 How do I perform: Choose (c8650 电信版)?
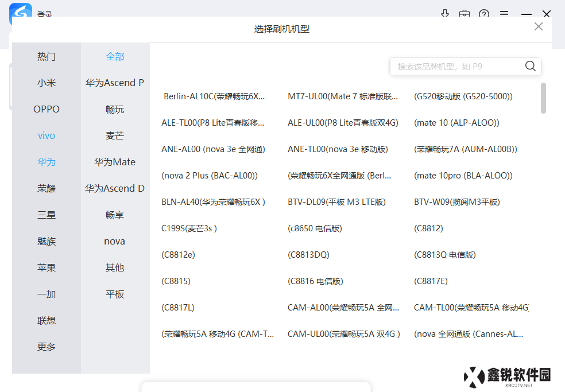coord(315,228)
